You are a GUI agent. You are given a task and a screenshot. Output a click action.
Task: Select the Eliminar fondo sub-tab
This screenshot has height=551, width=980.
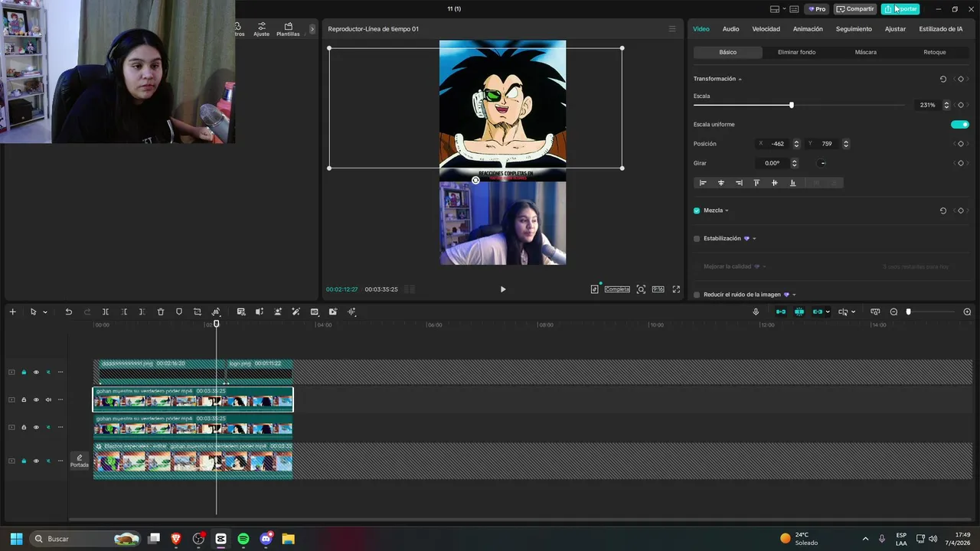coord(797,52)
